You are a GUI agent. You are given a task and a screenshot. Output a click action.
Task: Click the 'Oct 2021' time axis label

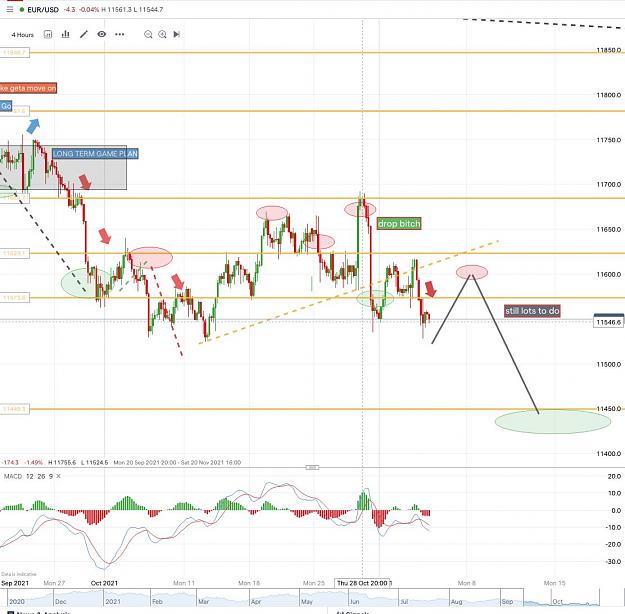tap(104, 583)
